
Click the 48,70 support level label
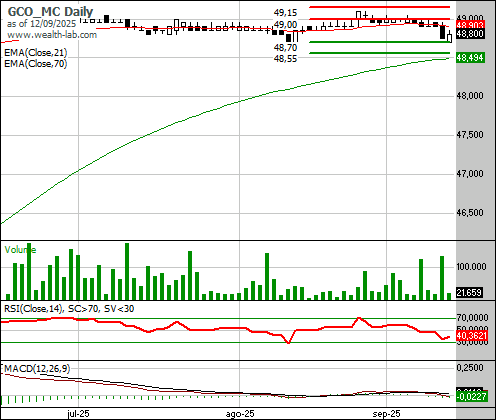pyautogui.click(x=285, y=48)
